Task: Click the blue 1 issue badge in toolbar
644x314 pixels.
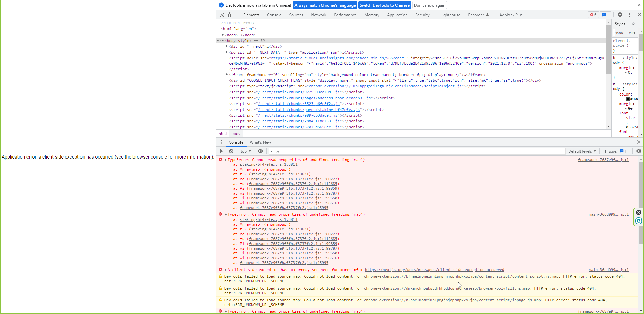Action: point(605,15)
